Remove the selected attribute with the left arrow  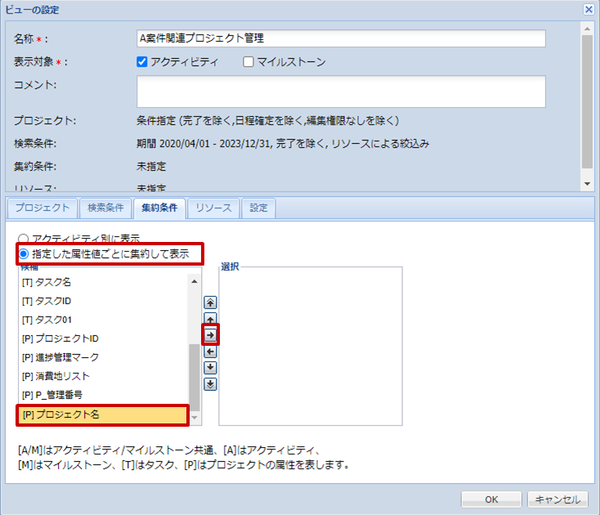click(x=210, y=351)
